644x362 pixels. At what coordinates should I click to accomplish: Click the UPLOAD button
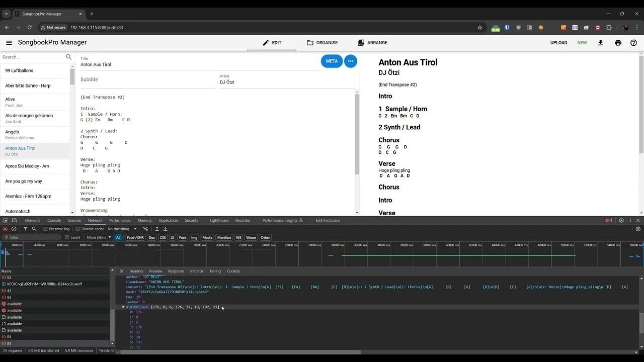point(558,43)
